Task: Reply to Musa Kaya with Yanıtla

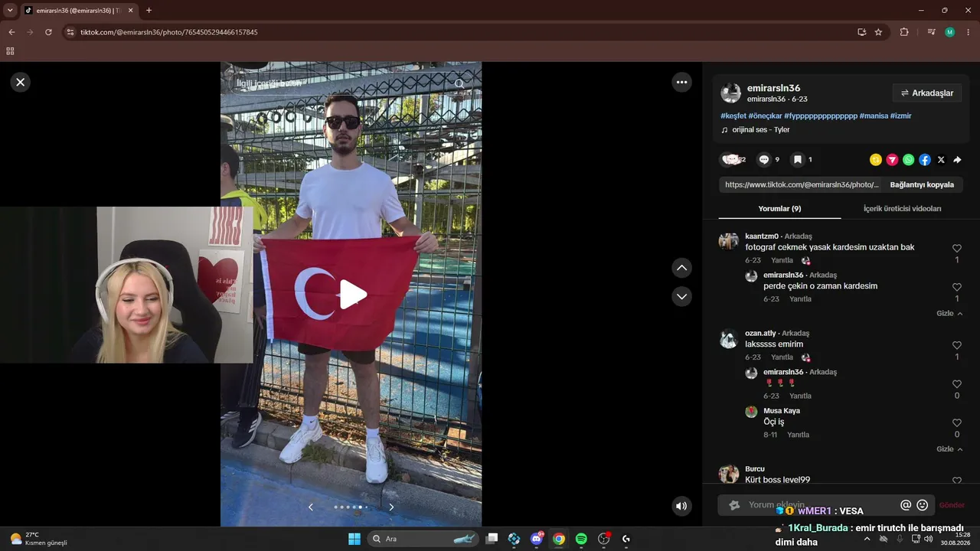Action: [799, 435]
